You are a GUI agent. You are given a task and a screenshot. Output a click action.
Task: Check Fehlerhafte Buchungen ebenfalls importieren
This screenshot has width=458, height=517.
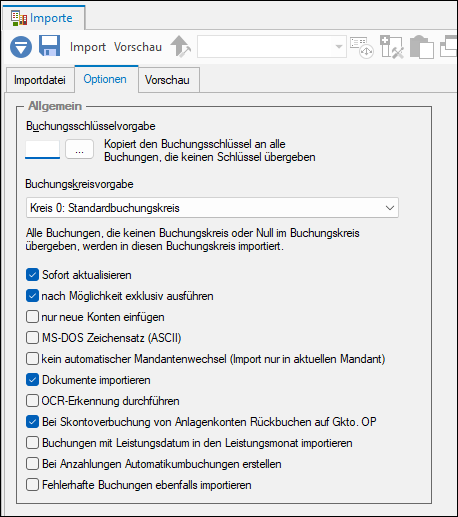click(32, 485)
